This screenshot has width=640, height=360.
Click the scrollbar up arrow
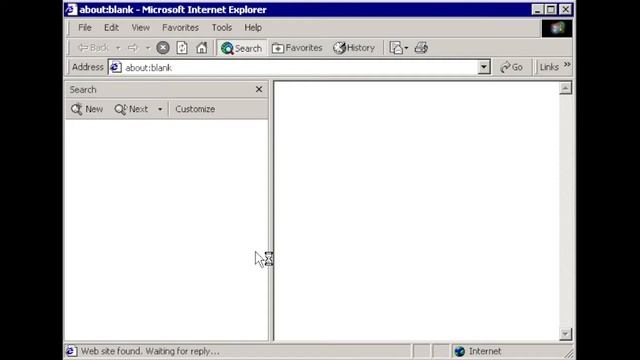coord(565,89)
